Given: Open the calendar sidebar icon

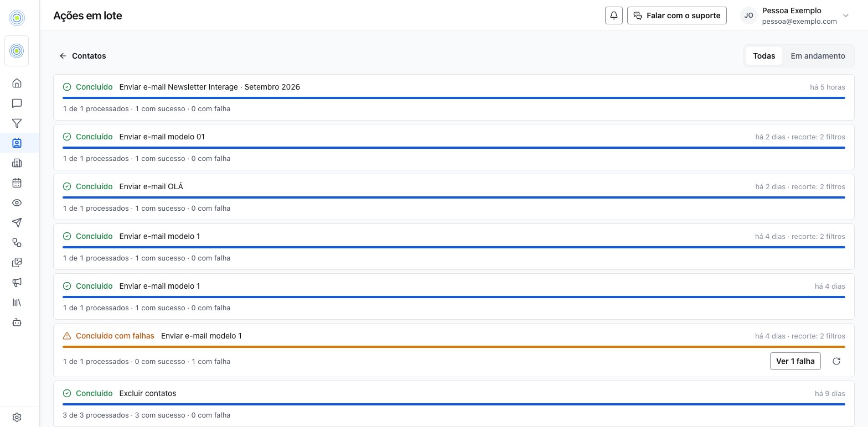Looking at the screenshot, I should click(17, 183).
